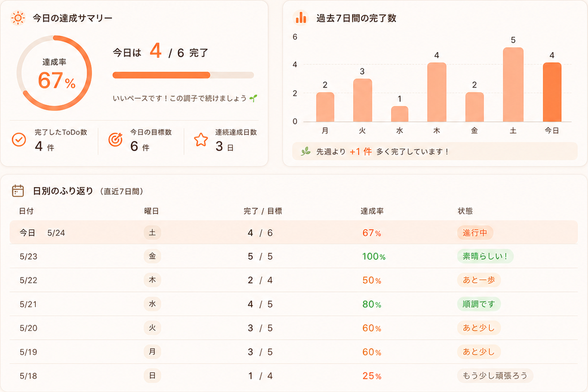This screenshot has height=392, width=588.
Task: Click the 5 / 5 completed cell
Action: (260, 257)
